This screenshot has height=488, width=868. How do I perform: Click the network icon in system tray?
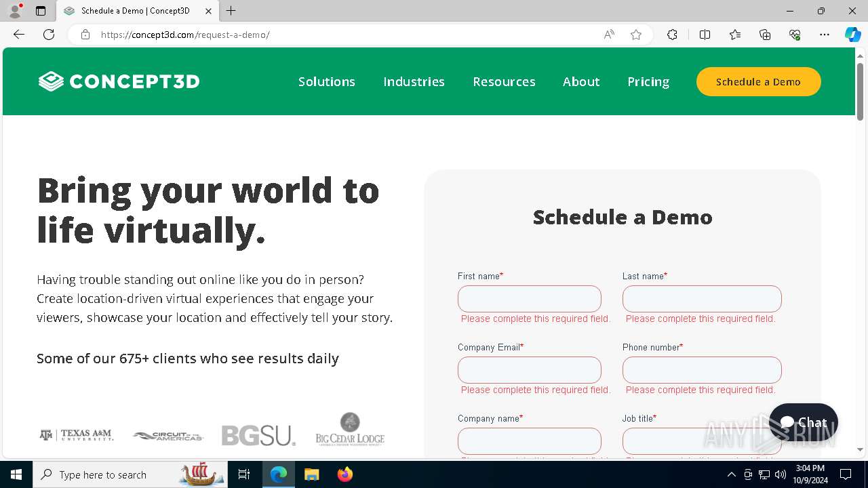[764, 474]
